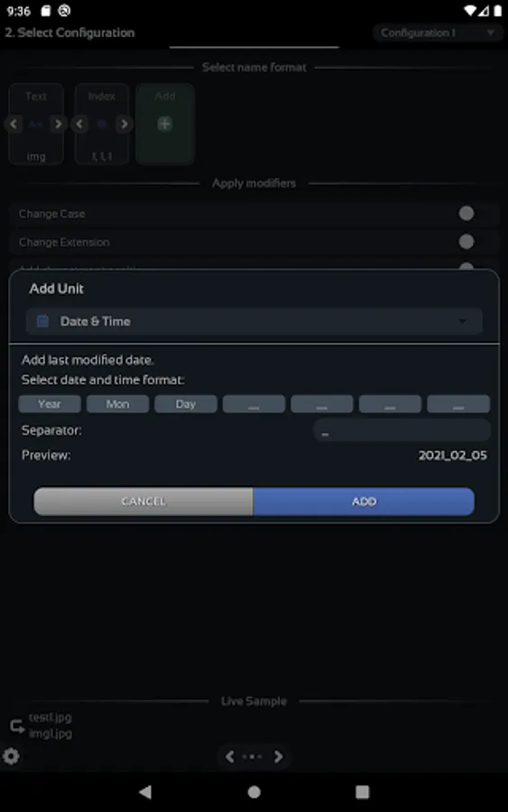Select the Mon date format chip

117,404
